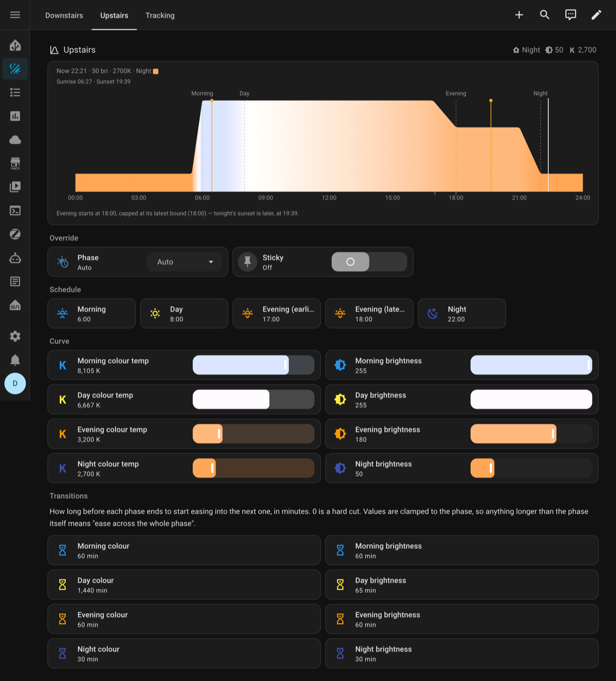Adjust Night brightness slider
This screenshot has height=681, width=616.
(x=531, y=468)
